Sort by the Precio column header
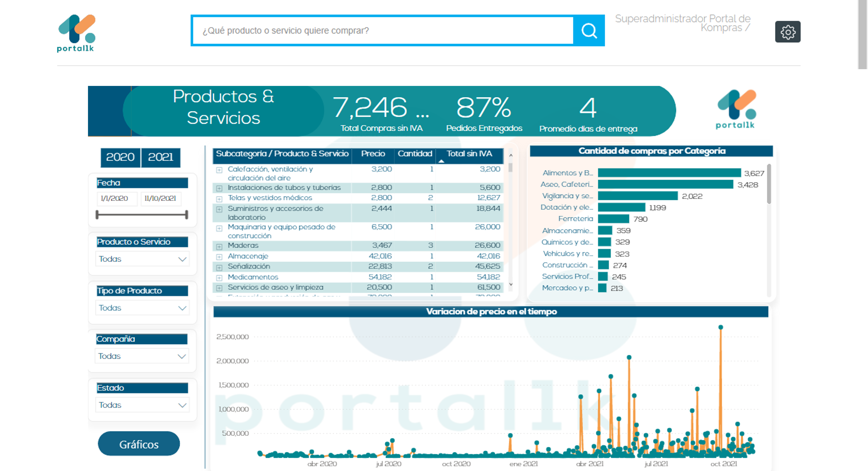 [373, 154]
